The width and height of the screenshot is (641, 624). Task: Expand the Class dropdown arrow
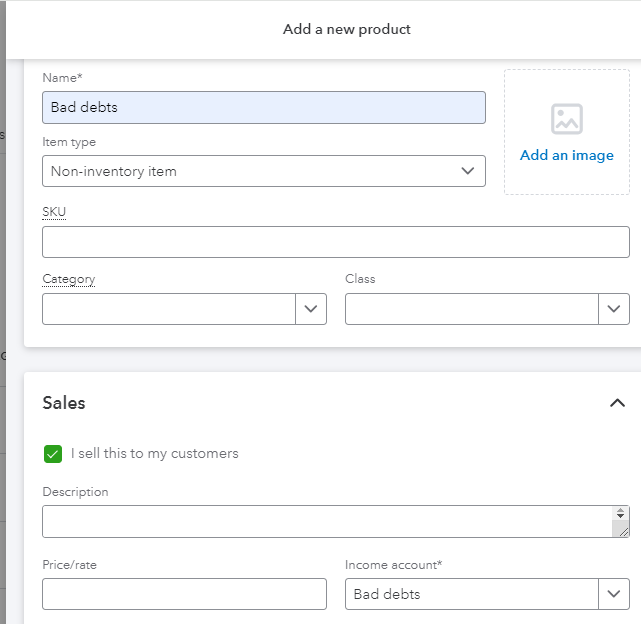point(614,309)
